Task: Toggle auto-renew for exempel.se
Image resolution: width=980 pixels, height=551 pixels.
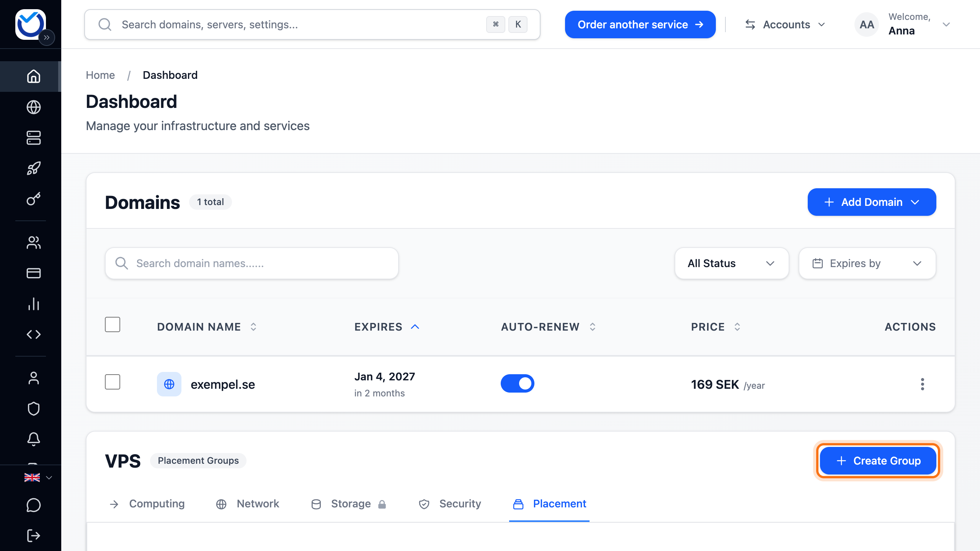Action: pos(518,383)
